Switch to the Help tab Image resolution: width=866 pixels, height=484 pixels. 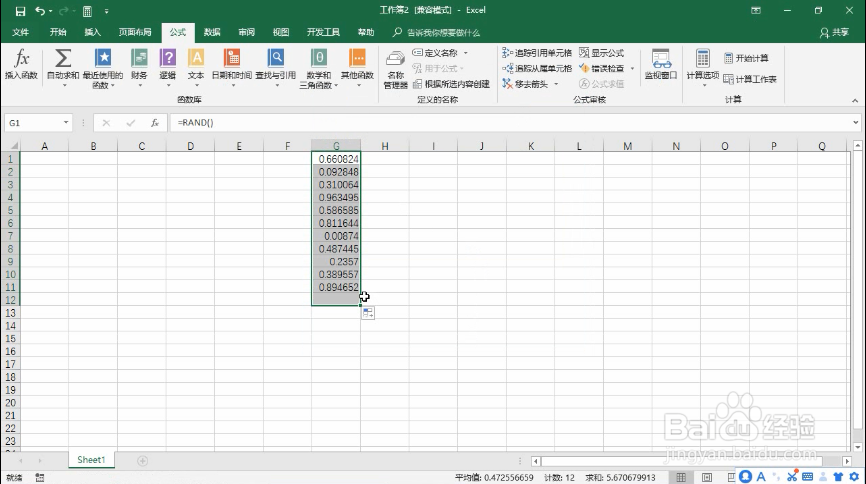tap(366, 33)
